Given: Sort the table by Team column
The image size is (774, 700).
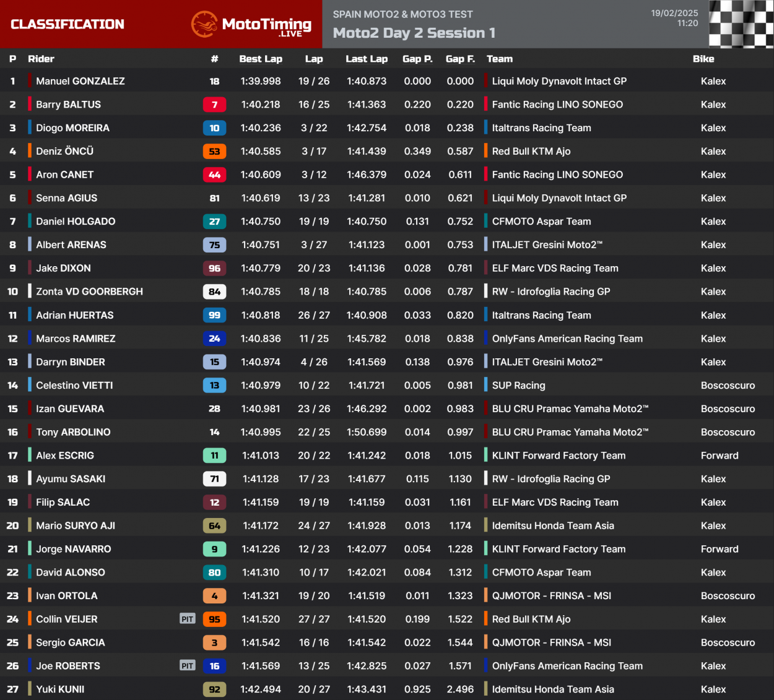Looking at the screenshot, I should coord(499,59).
